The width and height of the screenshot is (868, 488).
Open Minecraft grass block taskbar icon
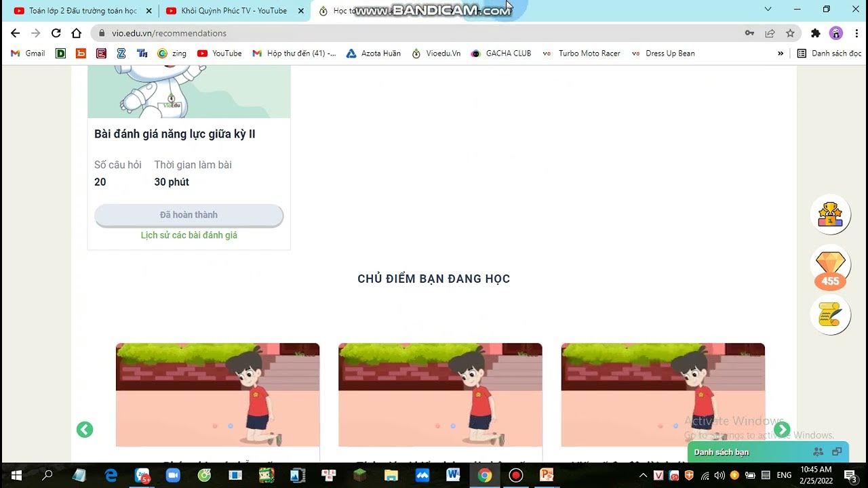pos(359,475)
